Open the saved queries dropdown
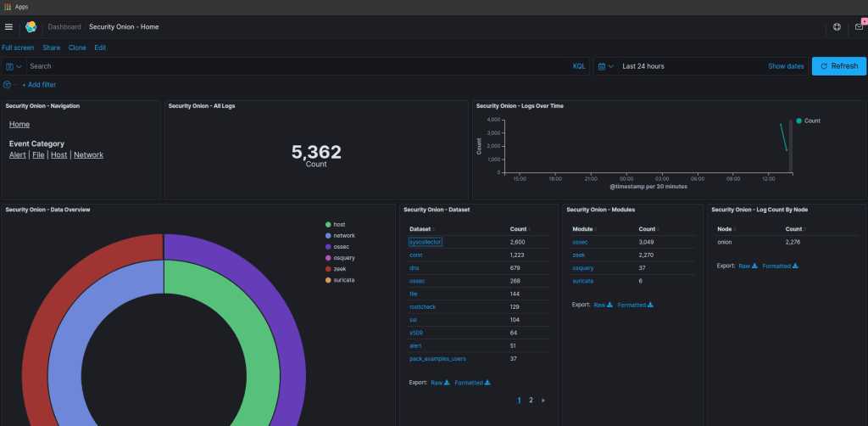868x426 pixels. click(14, 66)
